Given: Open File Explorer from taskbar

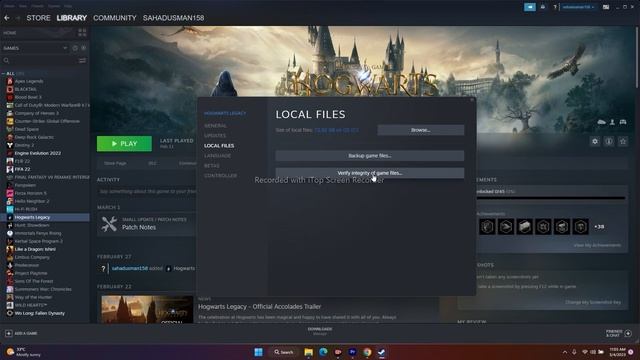Looking at the screenshot, I should (x=309, y=352).
